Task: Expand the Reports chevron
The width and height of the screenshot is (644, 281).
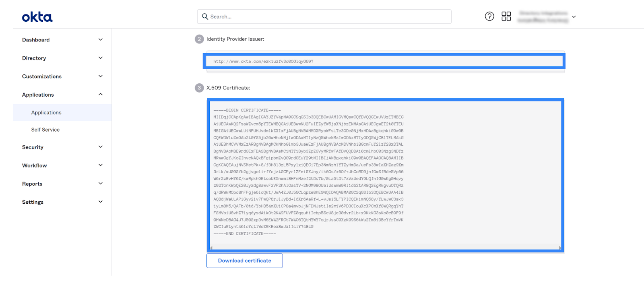Action: (x=101, y=183)
